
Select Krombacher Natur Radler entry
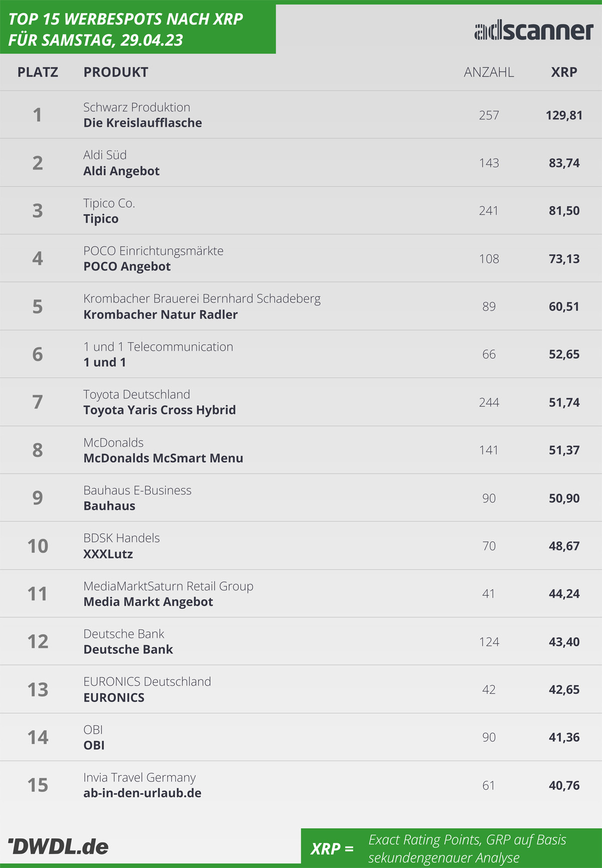click(161, 315)
